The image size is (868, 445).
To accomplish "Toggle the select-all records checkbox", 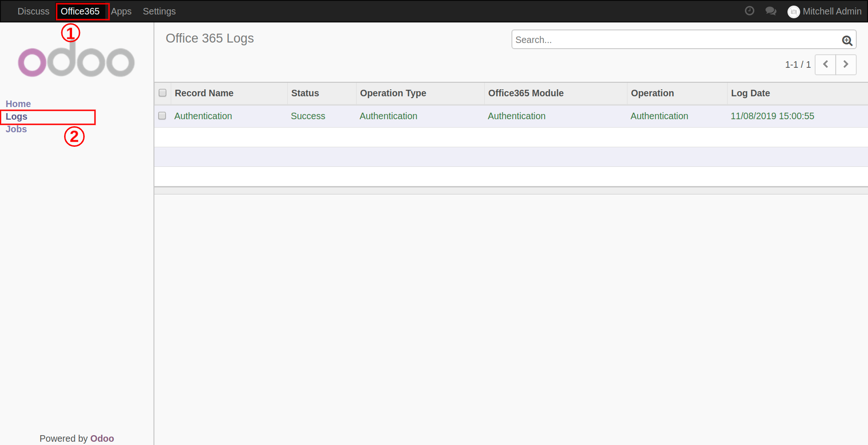I will (162, 93).
